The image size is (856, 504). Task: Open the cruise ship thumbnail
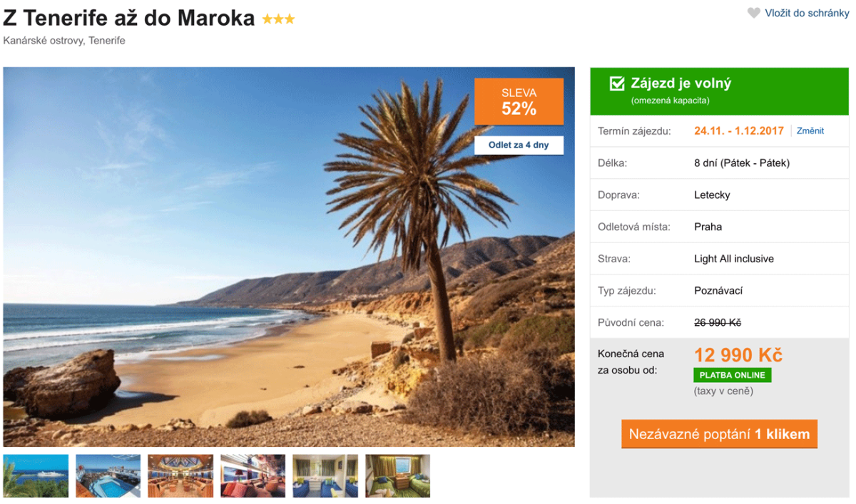click(36, 475)
